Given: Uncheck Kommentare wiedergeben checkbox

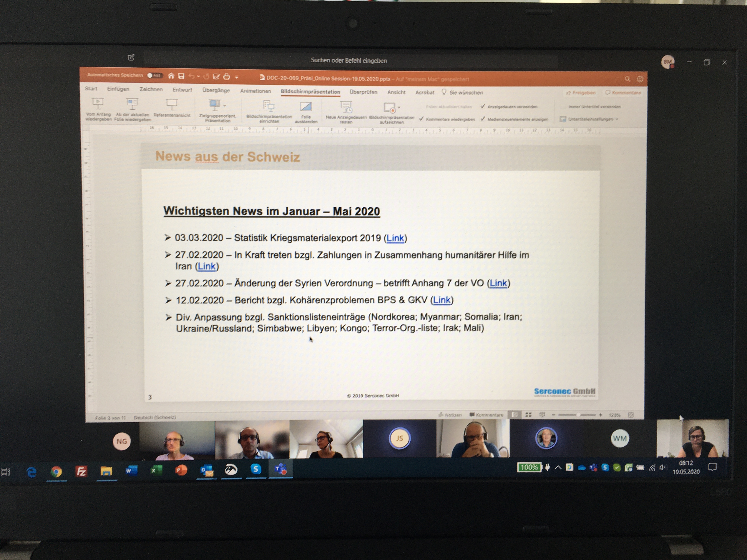Looking at the screenshot, I should point(421,119).
